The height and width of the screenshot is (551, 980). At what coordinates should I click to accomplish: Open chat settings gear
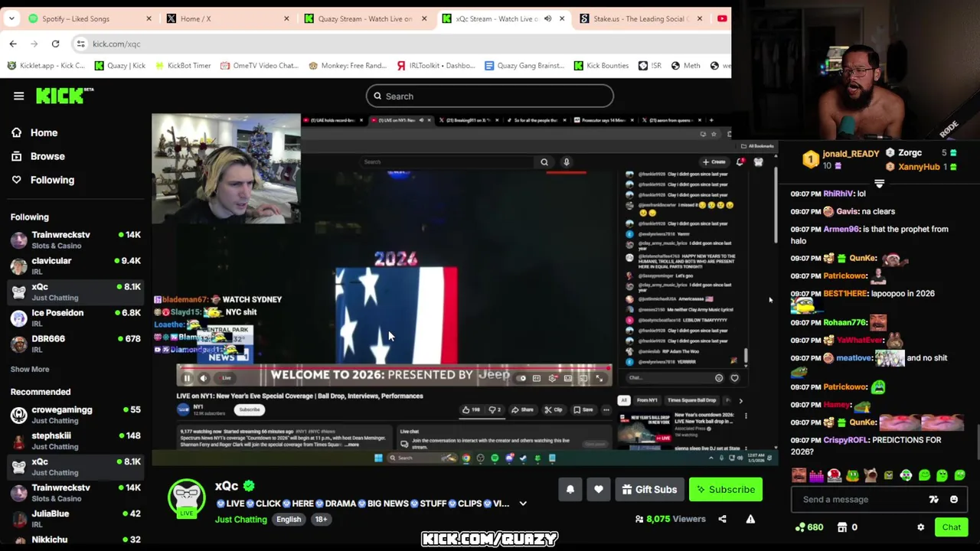click(921, 527)
